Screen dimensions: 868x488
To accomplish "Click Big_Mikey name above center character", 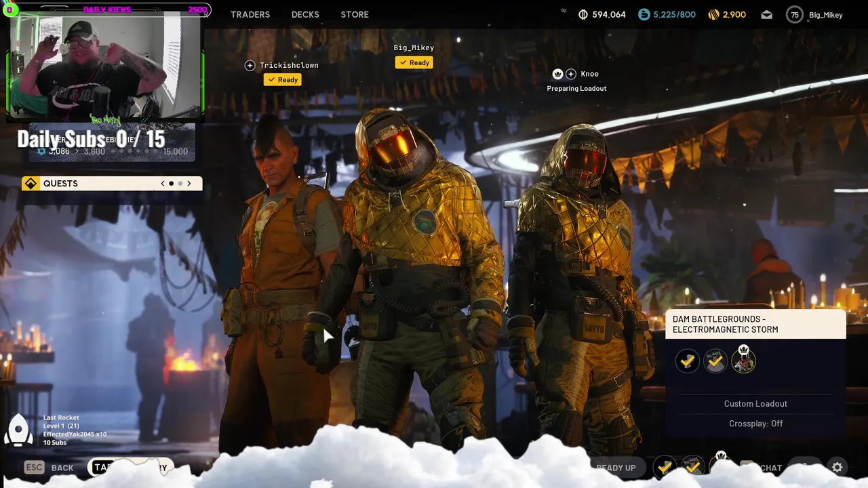I will point(414,47).
